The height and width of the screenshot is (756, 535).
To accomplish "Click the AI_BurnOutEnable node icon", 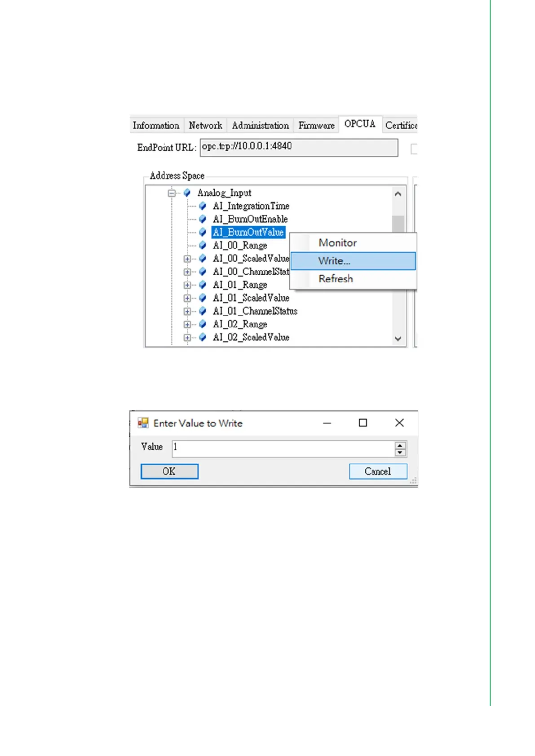I will click(x=203, y=219).
